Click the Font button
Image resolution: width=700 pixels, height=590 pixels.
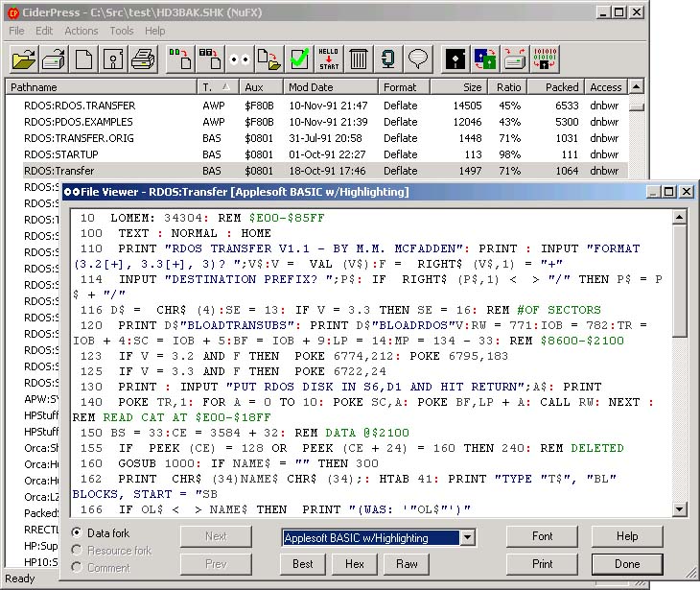click(542, 536)
